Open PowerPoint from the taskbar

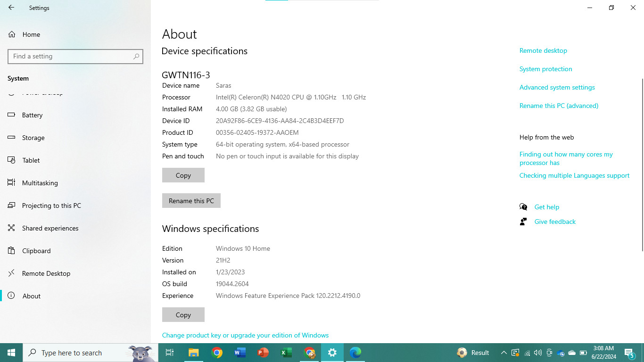coord(263,353)
